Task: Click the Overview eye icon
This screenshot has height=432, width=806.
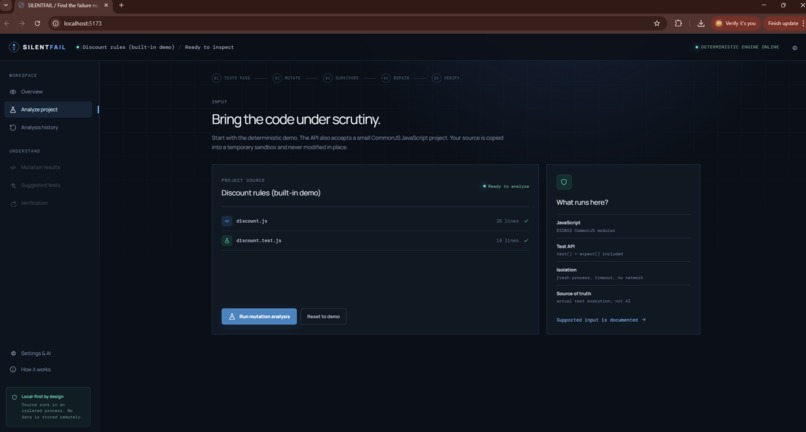Action: 13,92
